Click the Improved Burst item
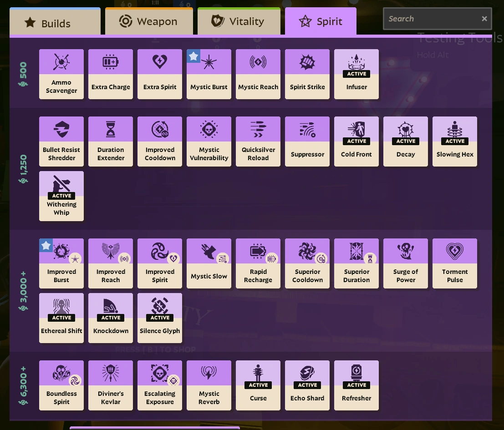This screenshot has width=504, height=430. point(61,263)
